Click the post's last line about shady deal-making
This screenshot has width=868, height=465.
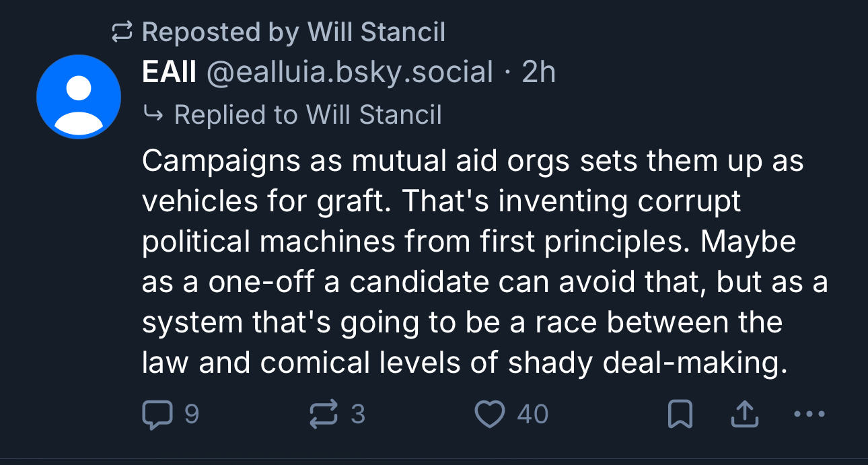pos(464,363)
